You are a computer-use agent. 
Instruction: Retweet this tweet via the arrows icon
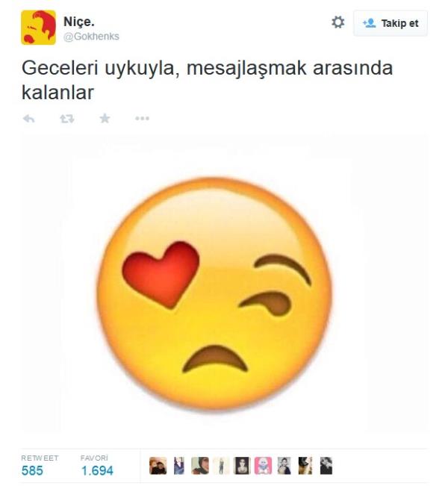[x=67, y=119]
